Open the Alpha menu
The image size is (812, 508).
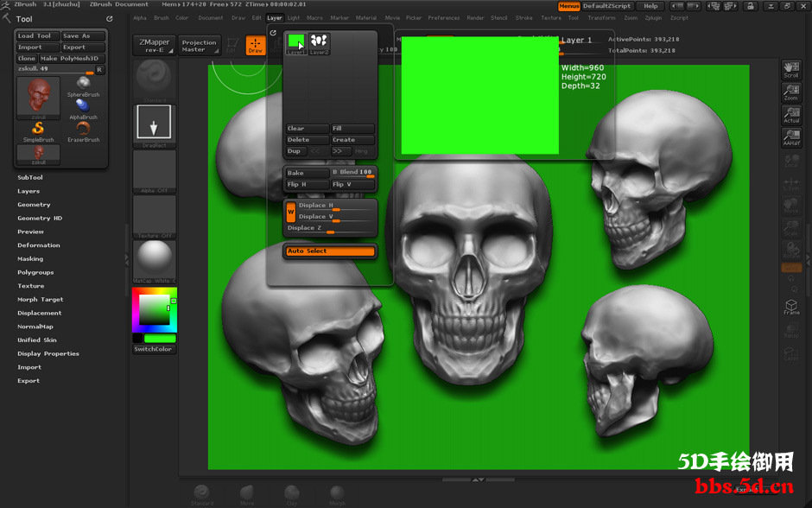click(x=140, y=18)
